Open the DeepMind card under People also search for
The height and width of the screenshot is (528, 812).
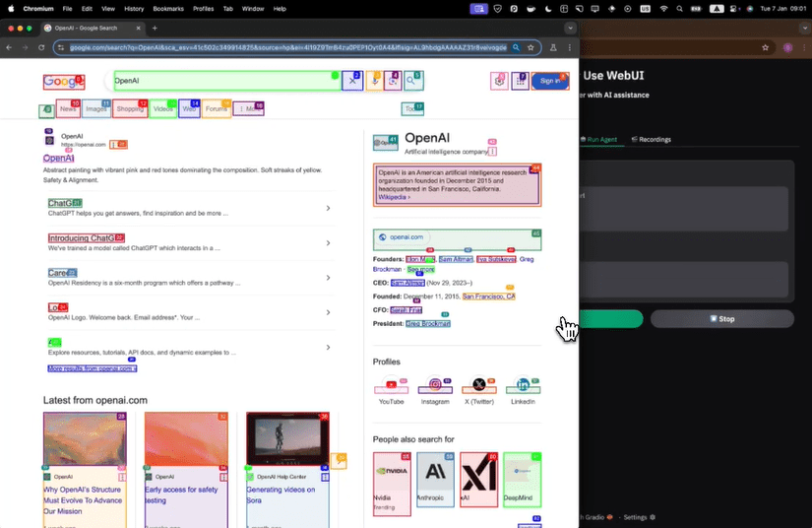click(x=523, y=480)
